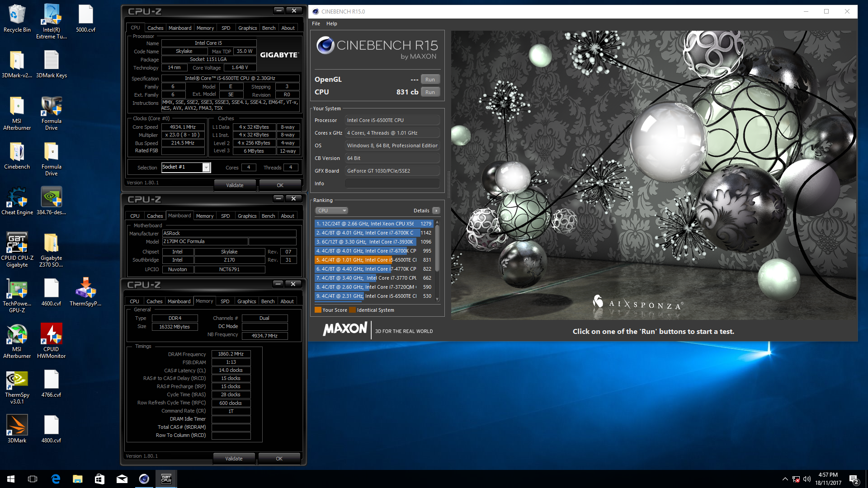Click the Processor field Intel Core i5-6500TE CPU

point(392,120)
